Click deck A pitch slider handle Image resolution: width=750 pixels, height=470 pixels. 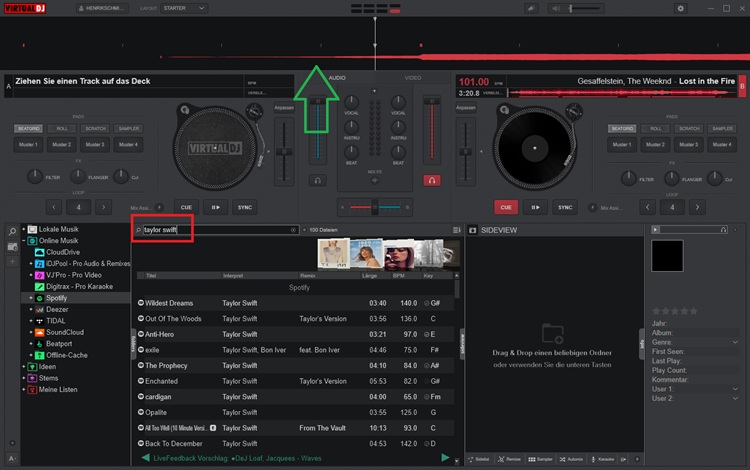[284, 152]
